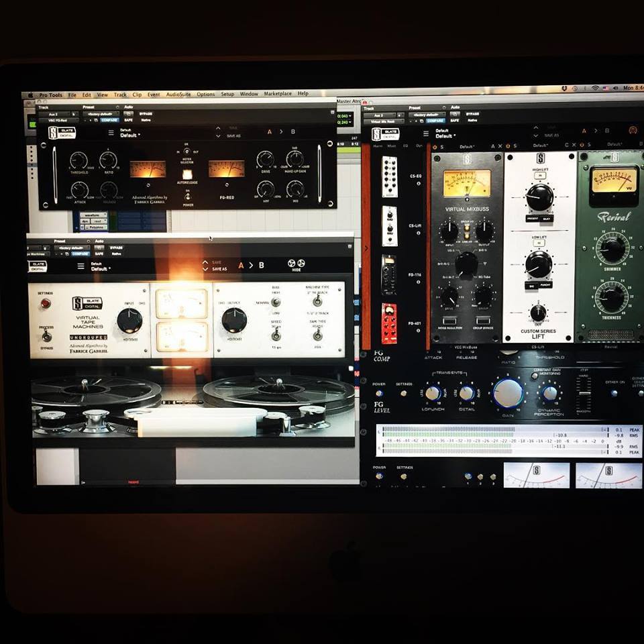Viewport: 644px width, 644px height.
Task: Select the CS-Lift module thumbnail in browser
Action: click(389, 226)
